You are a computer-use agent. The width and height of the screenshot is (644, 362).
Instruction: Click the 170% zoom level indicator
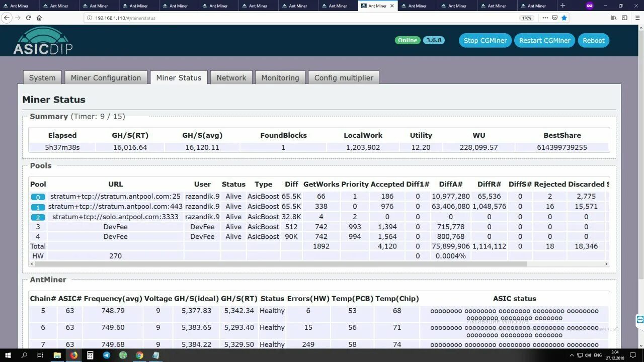coord(527,18)
